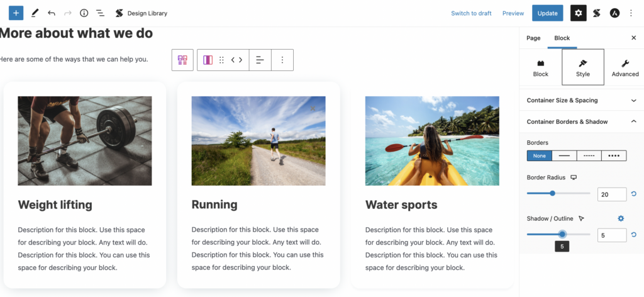This screenshot has width=644, height=297.
Task: Adjust the Border Radius slider
Action: pos(558,193)
